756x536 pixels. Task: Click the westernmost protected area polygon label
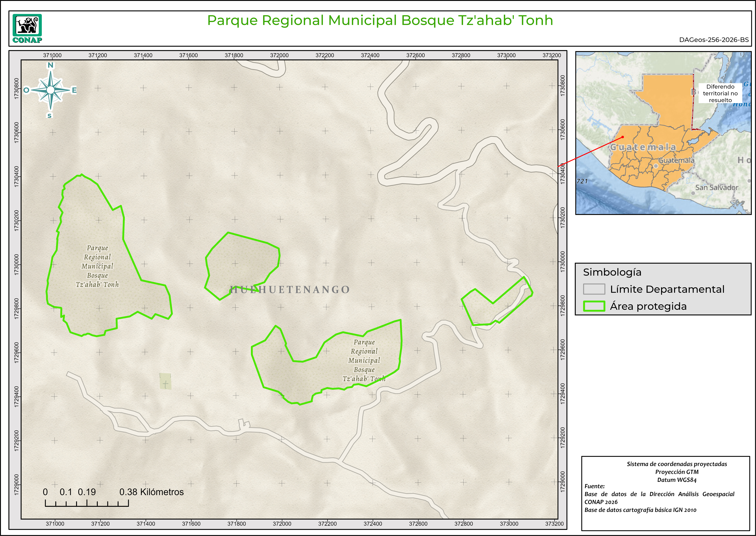coord(97,266)
